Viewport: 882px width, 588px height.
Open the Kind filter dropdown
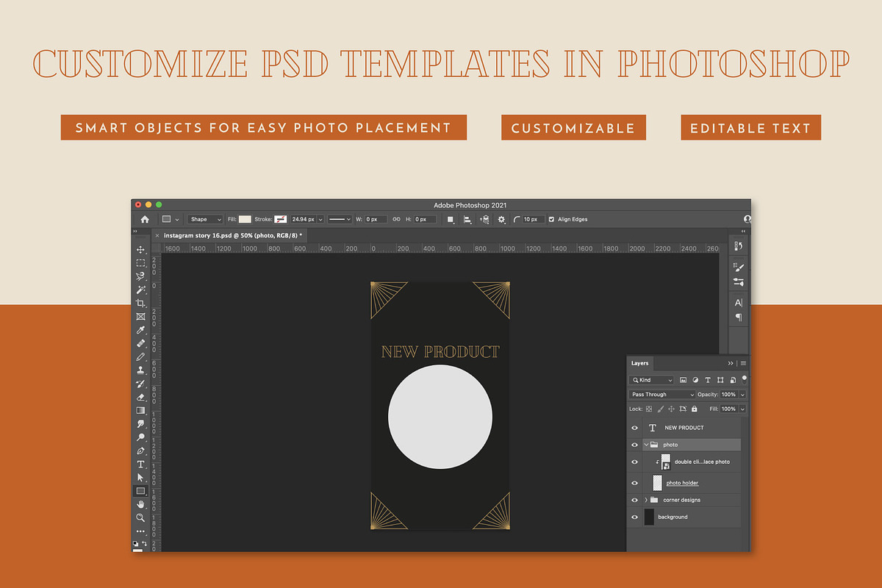[652, 380]
